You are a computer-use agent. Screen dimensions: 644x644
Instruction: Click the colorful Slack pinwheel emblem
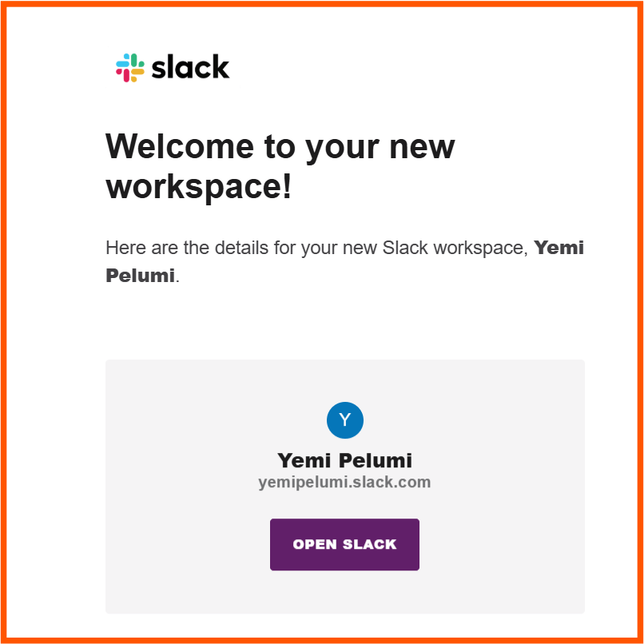[x=128, y=66]
